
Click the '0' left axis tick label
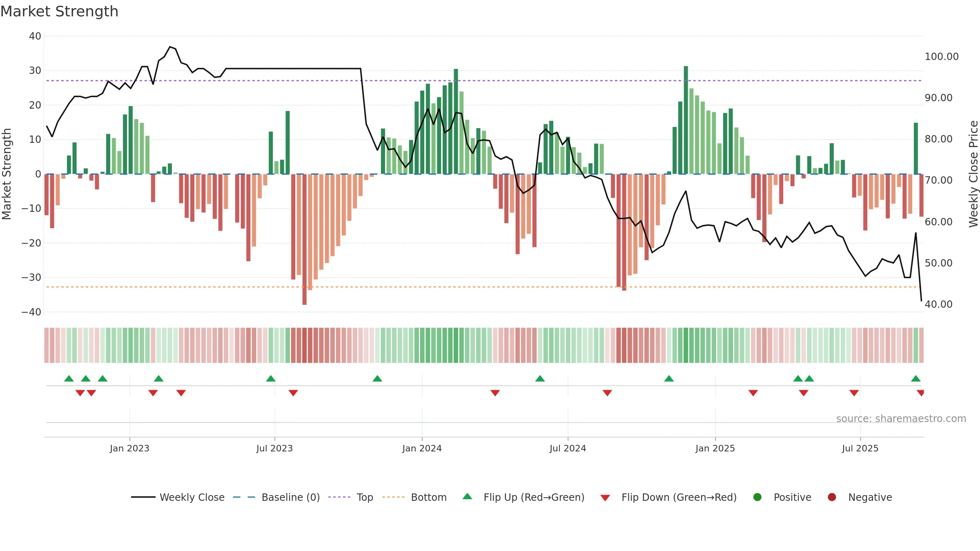(x=38, y=174)
